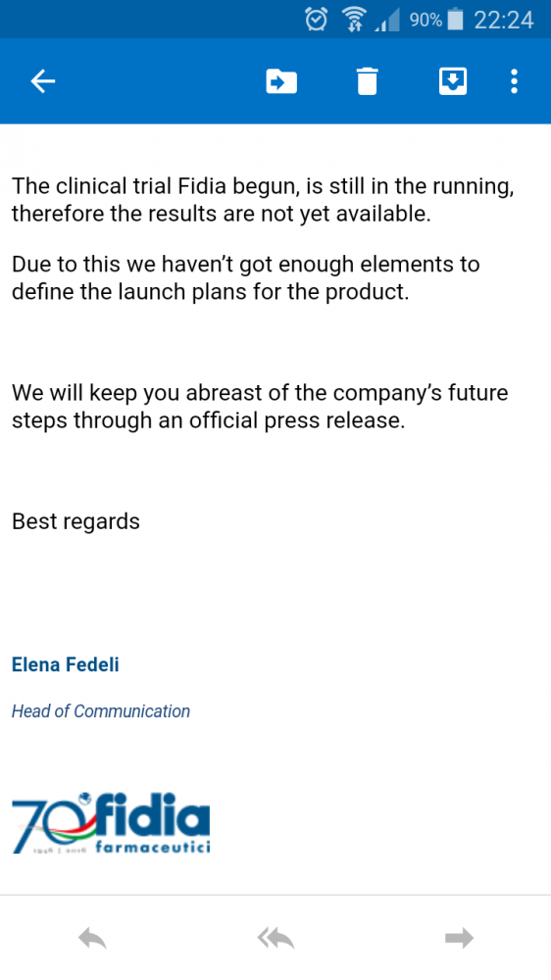The image size is (551, 980).
Task: Archive this email message
Action: 453,81
